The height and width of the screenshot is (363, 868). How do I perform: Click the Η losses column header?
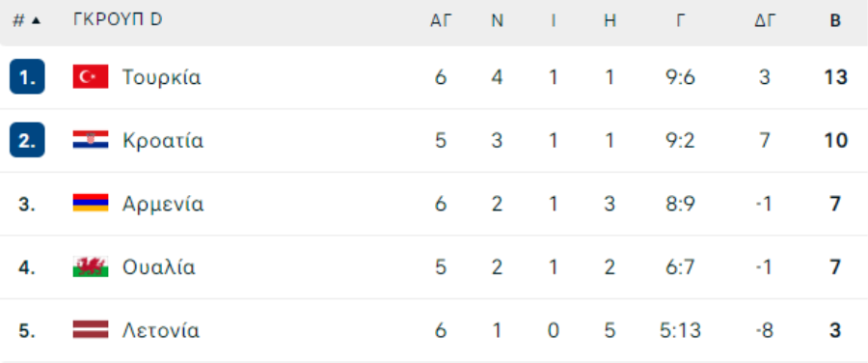[610, 20]
